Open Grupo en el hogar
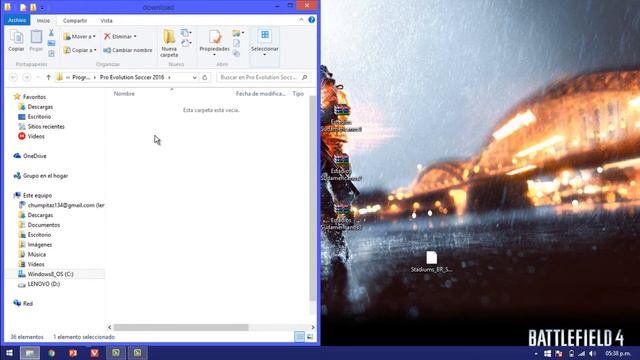640x360 pixels. click(x=45, y=176)
